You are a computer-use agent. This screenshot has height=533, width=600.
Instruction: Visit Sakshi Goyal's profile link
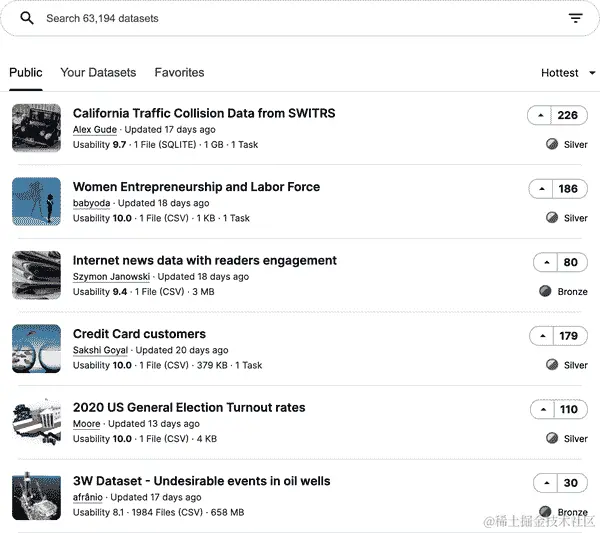point(101,351)
